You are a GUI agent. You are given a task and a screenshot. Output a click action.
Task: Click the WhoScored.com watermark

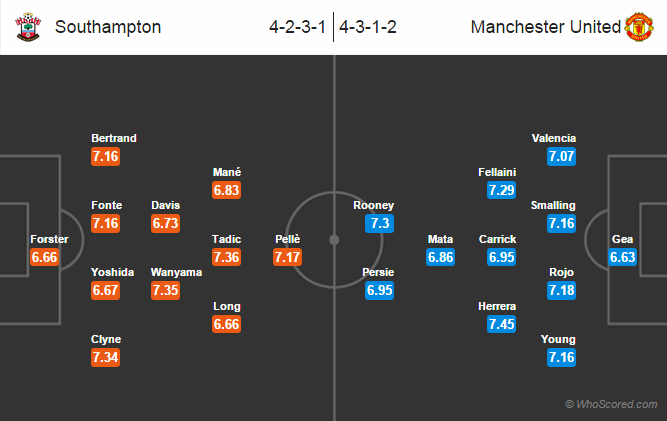tap(611, 404)
